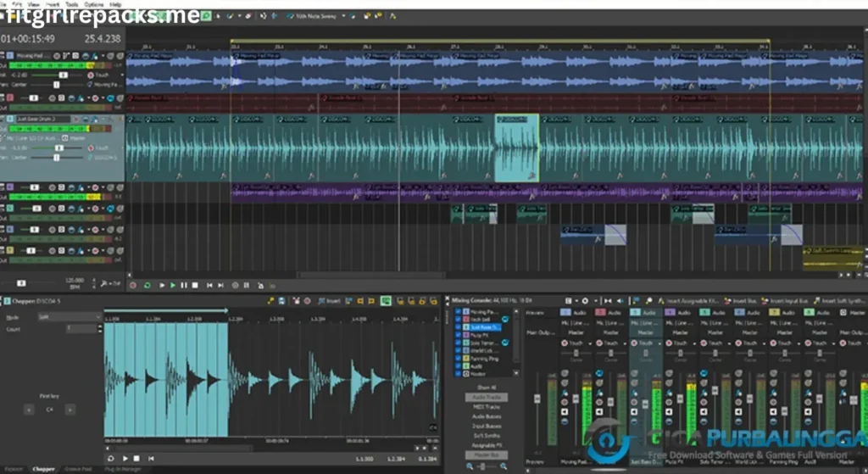Screen dimensions: 868x474
Task: Click the Count field in Chopper
Action: (x=81, y=329)
